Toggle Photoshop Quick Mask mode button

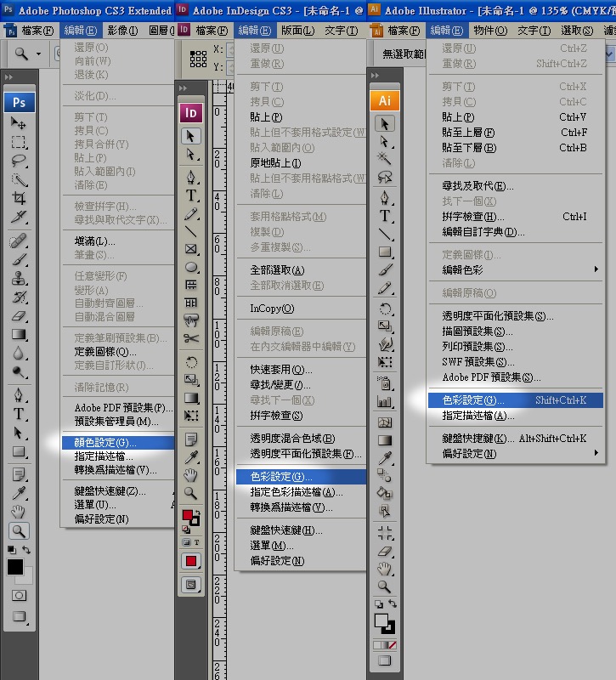[x=19, y=596]
